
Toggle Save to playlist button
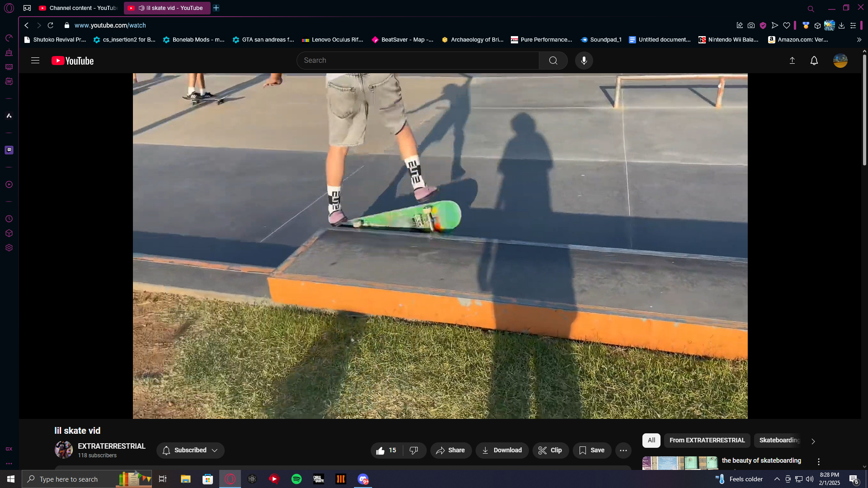coord(591,450)
